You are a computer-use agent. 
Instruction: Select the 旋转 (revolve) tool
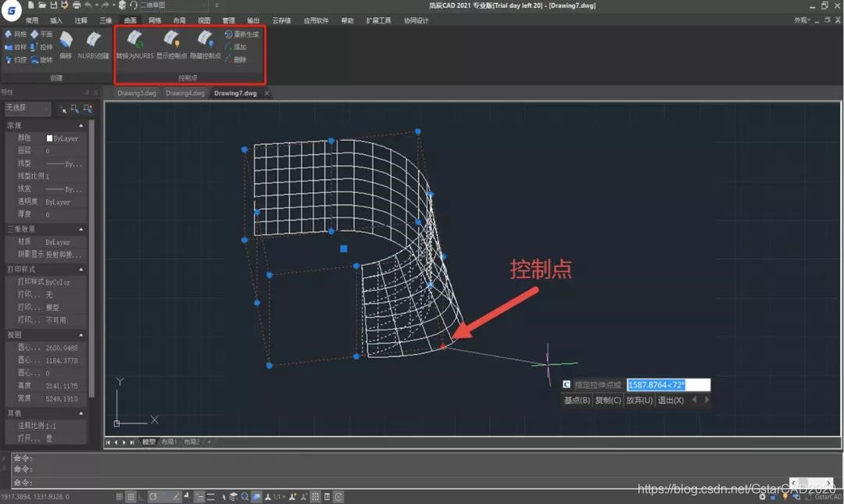pos(41,59)
